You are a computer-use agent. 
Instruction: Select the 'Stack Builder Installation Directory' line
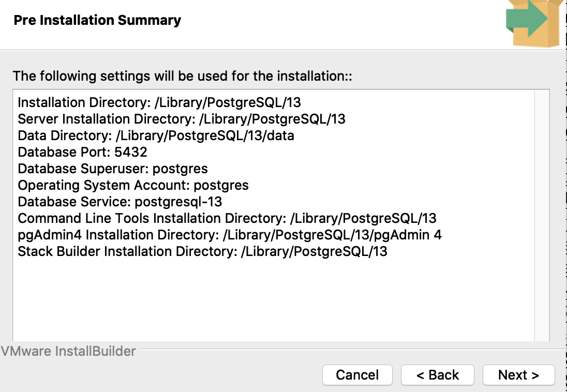202,251
